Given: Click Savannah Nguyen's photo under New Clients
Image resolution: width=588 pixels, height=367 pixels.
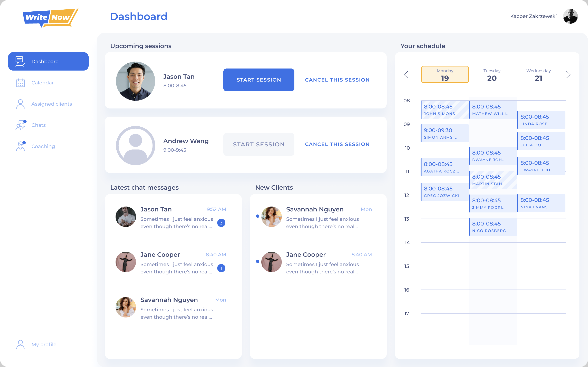Looking at the screenshot, I should (271, 217).
